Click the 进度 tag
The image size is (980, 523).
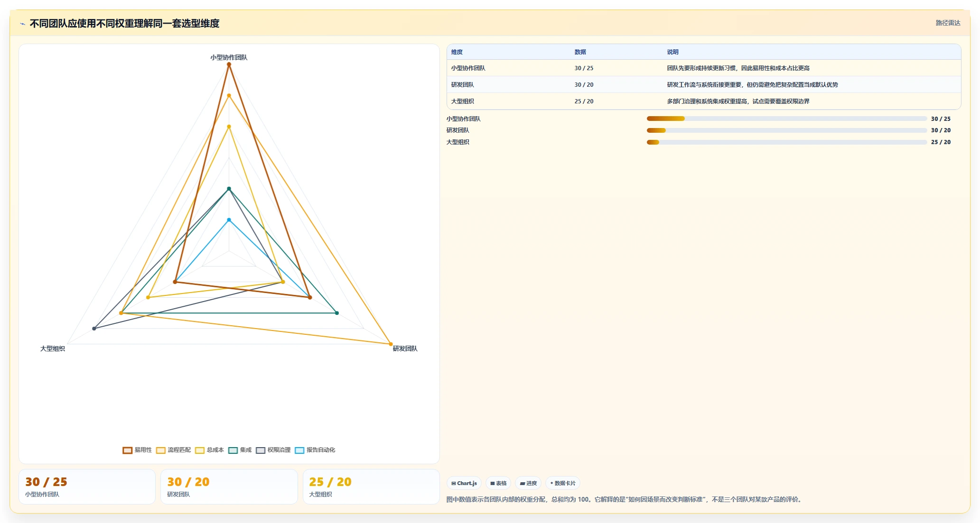pyautogui.click(x=528, y=483)
